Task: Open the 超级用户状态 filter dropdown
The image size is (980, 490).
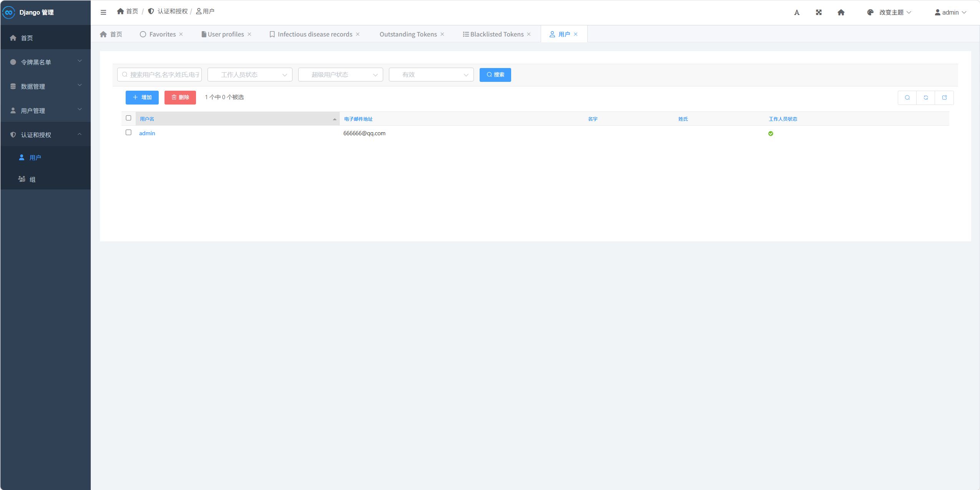Action: pyautogui.click(x=341, y=75)
